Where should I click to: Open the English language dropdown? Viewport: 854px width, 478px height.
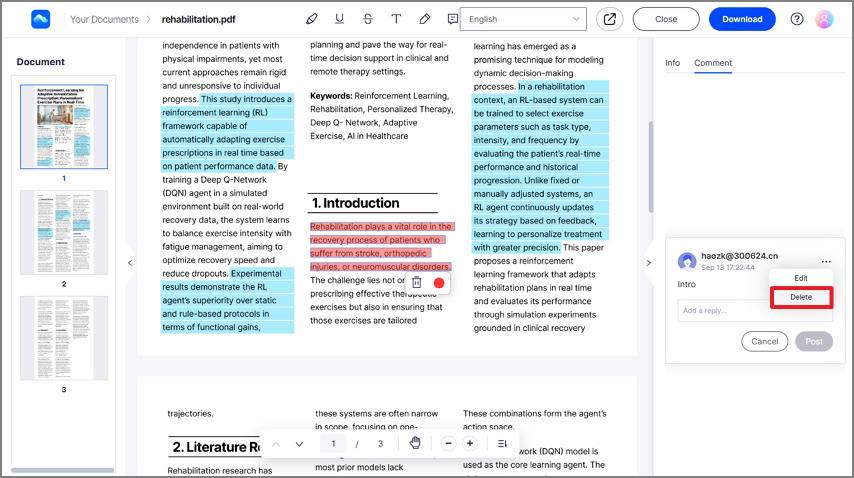point(523,19)
